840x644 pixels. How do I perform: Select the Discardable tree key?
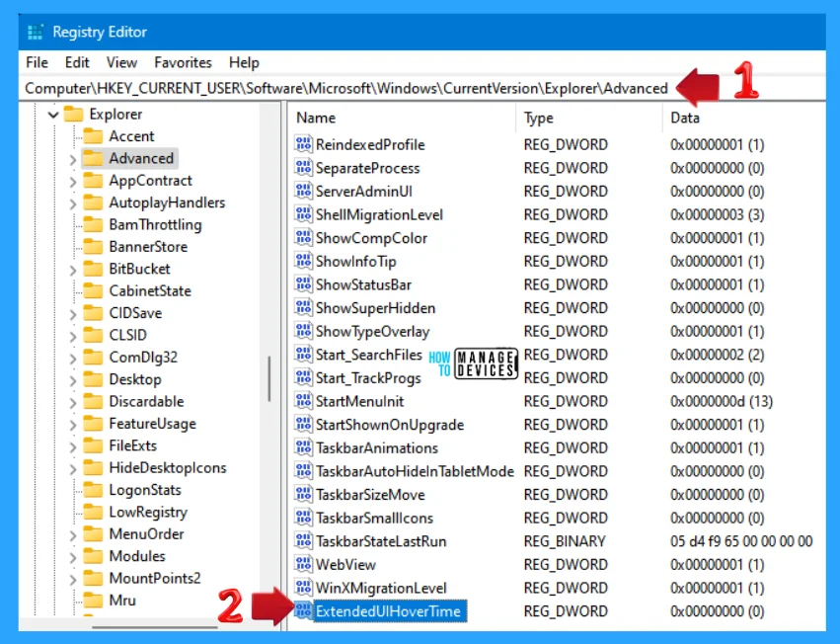click(x=146, y=402)
